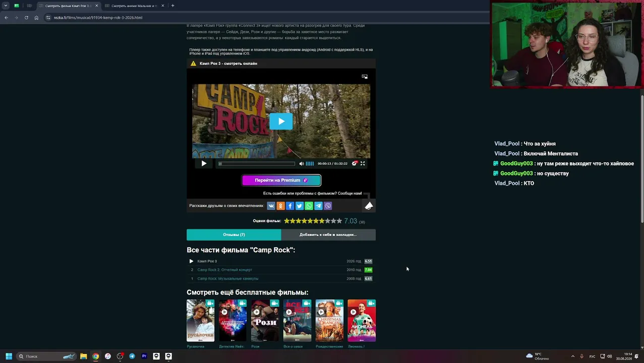Click the РУС language indicator
This screenshot has height=363, width=644.
[x=592, y=356]
